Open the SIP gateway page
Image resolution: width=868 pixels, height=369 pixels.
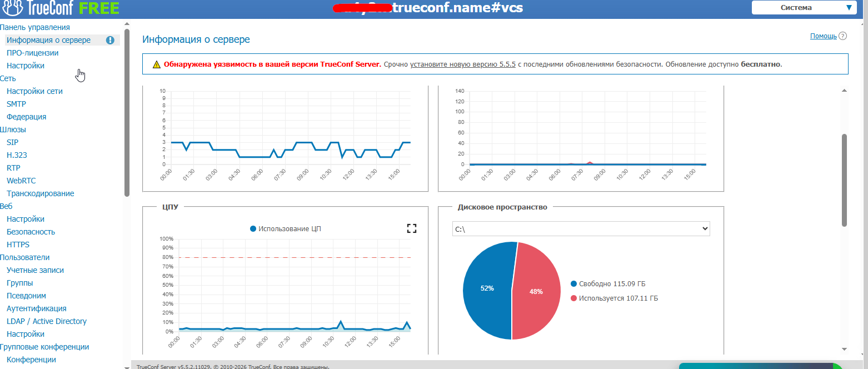coord(12,142)
